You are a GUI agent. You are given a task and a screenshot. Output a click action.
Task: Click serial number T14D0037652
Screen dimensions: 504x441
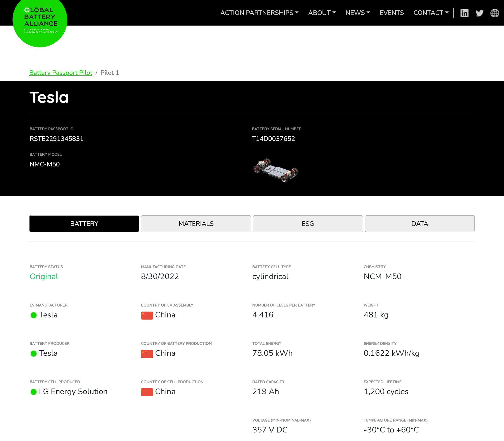[x=273, y=139]
